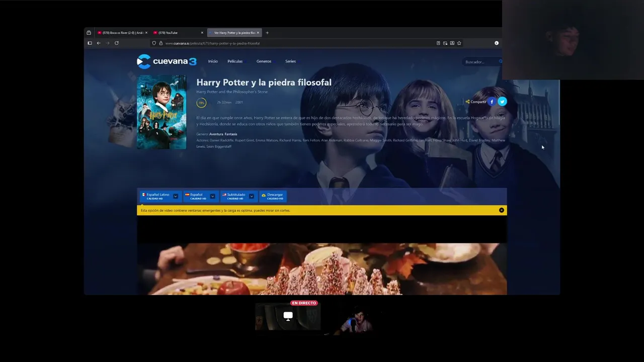Open the tab list icon left of tabs

(89, 33)
